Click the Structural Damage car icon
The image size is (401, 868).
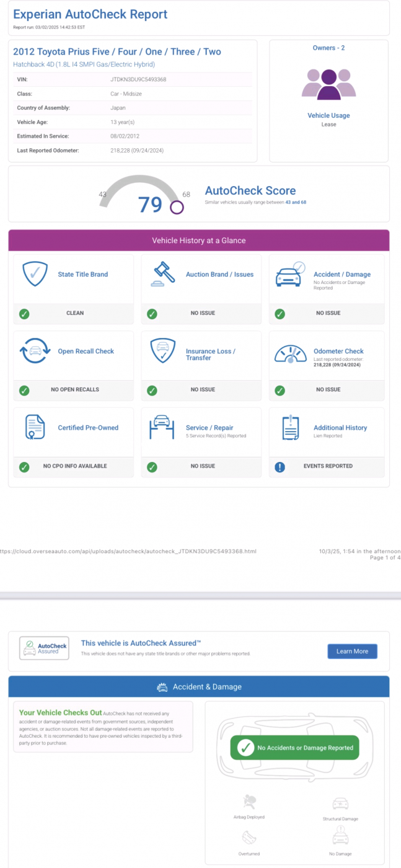point(340,804)
